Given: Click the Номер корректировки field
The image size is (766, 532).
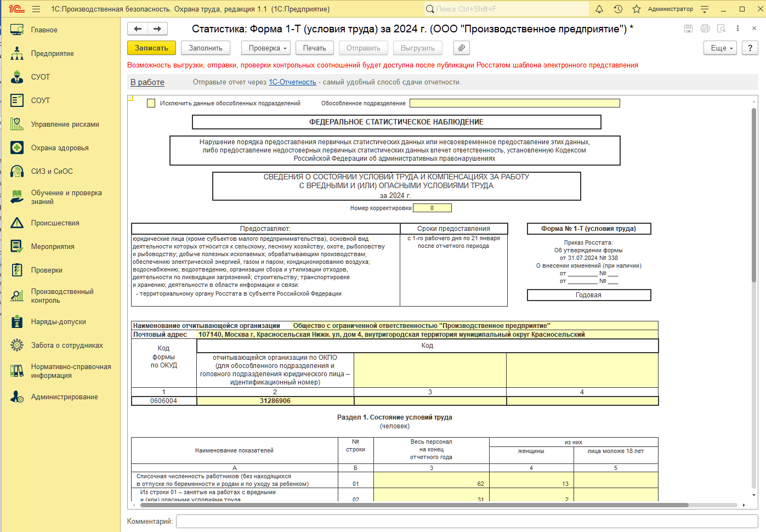Looking at the screenshot, I should click(432, 208).
